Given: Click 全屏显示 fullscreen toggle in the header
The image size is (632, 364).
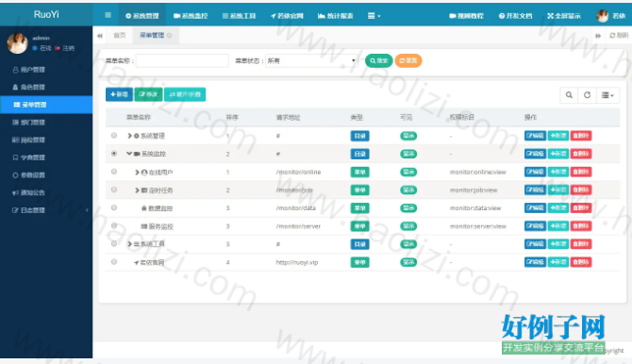Looking at the screenshot, I should click(x=564, y=16).
